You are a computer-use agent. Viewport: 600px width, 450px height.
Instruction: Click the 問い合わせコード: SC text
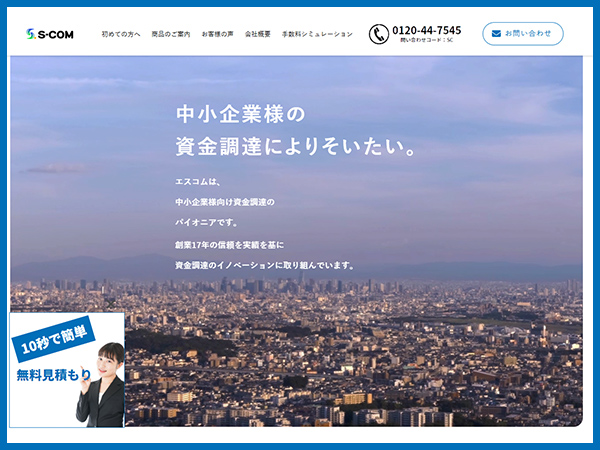click(x=427, y=41)
